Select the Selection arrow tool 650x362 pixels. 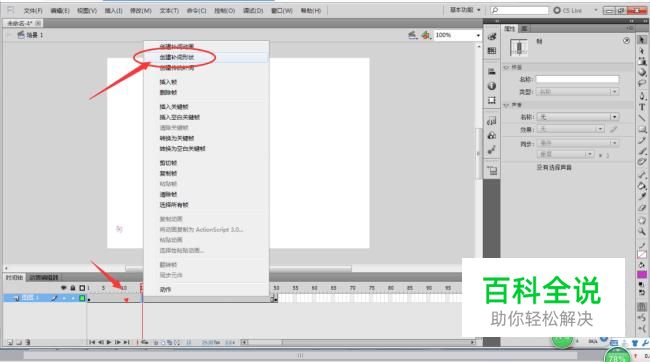point(642,40)
